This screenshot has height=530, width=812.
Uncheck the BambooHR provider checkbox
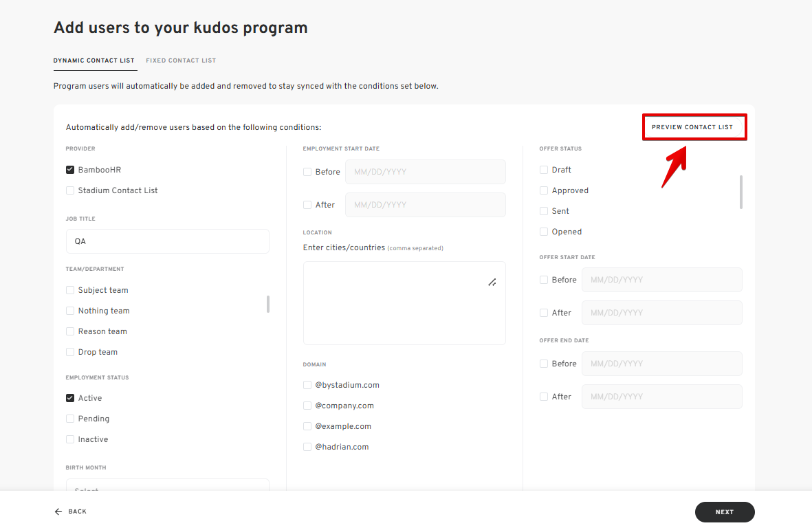pos(70,170)
